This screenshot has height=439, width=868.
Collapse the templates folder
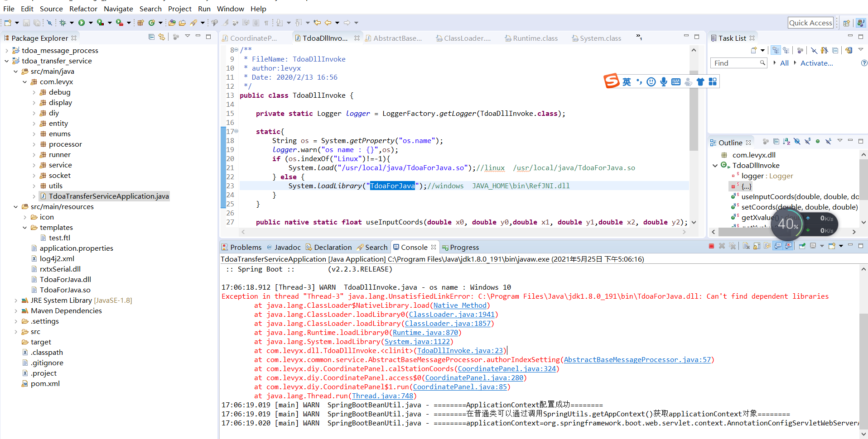tap(25, 228)
